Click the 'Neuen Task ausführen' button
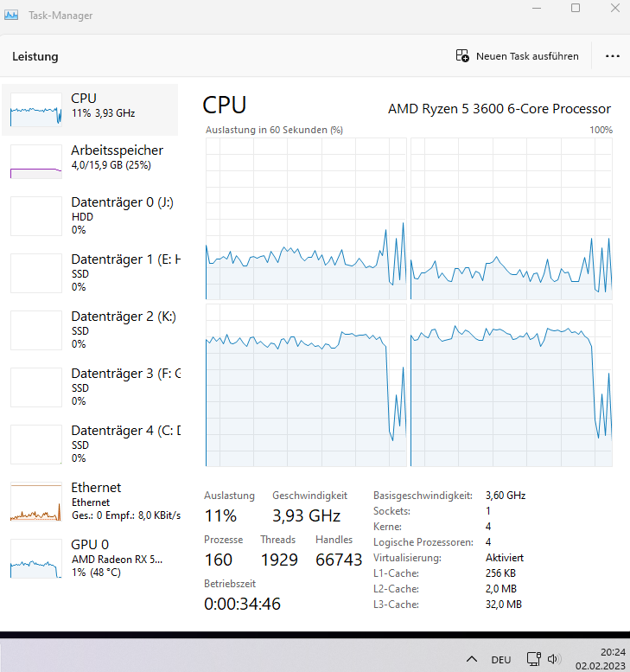Viewport: 630px width, 672px height. pyautogui.click(x=518, y=56)
